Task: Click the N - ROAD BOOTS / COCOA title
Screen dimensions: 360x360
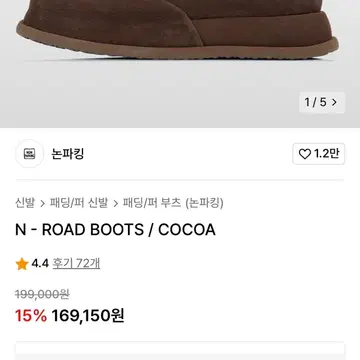Action: tap(115, 230)
